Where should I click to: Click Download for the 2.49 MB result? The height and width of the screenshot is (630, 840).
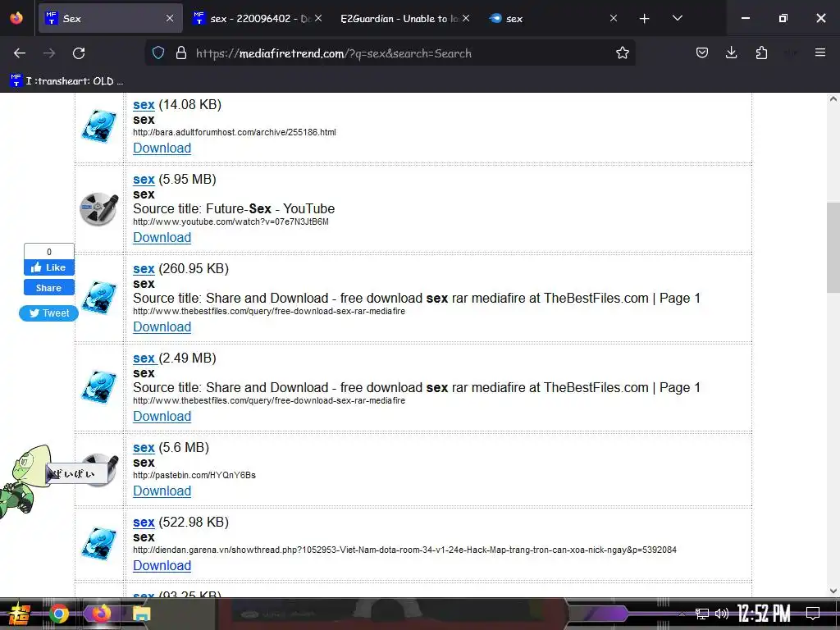[x=162, y=417]
